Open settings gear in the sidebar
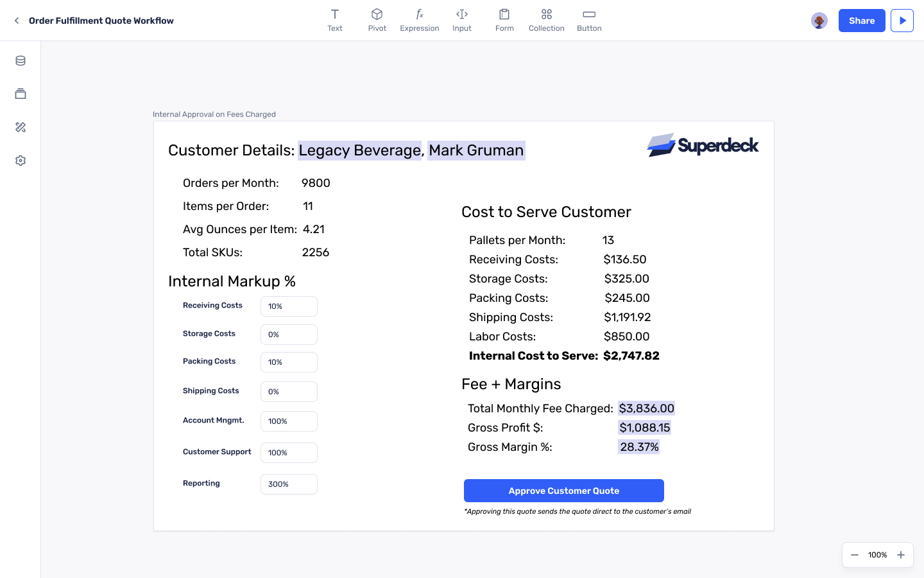924x578 pixels. [21, 161]
